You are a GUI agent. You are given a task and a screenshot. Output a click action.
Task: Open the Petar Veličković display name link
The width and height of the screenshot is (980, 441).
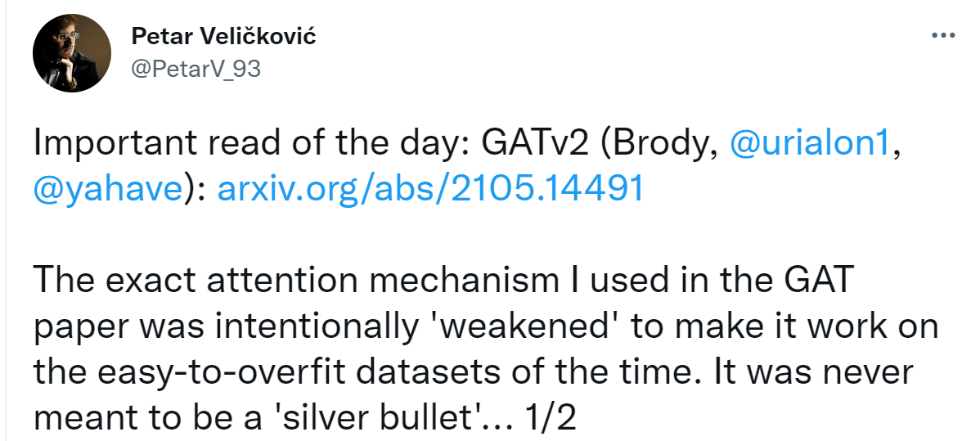click(x=223, y=37)
